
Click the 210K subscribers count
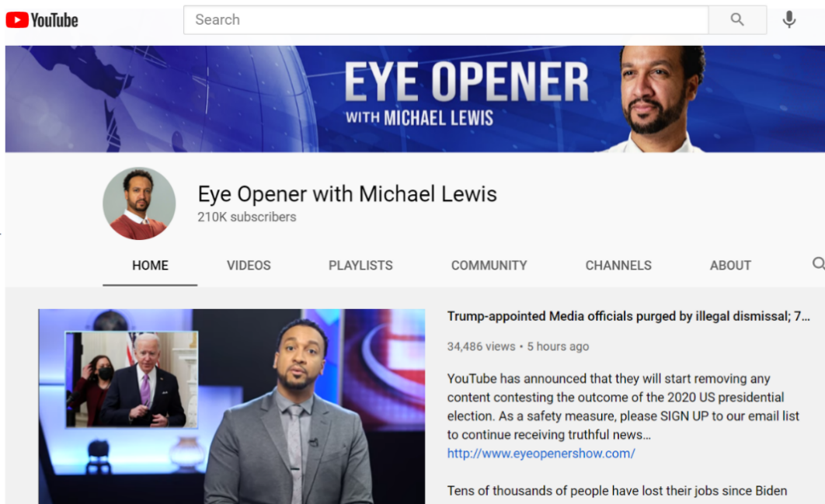click(246, 217)
